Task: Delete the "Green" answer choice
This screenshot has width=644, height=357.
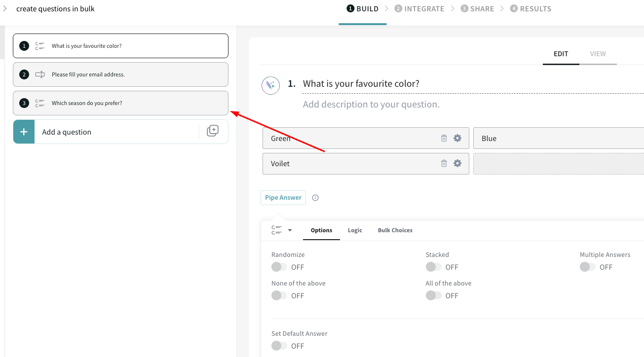Action: point(443,138)
